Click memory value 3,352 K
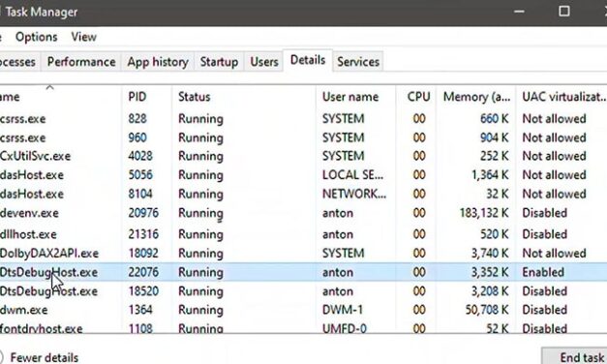607x364 pixels. (x=490, y=272)
